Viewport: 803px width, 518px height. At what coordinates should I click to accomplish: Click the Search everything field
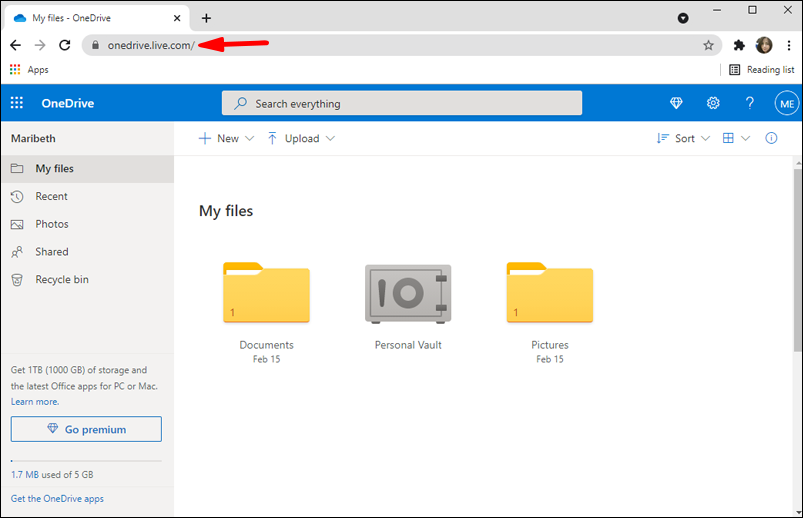401,103
